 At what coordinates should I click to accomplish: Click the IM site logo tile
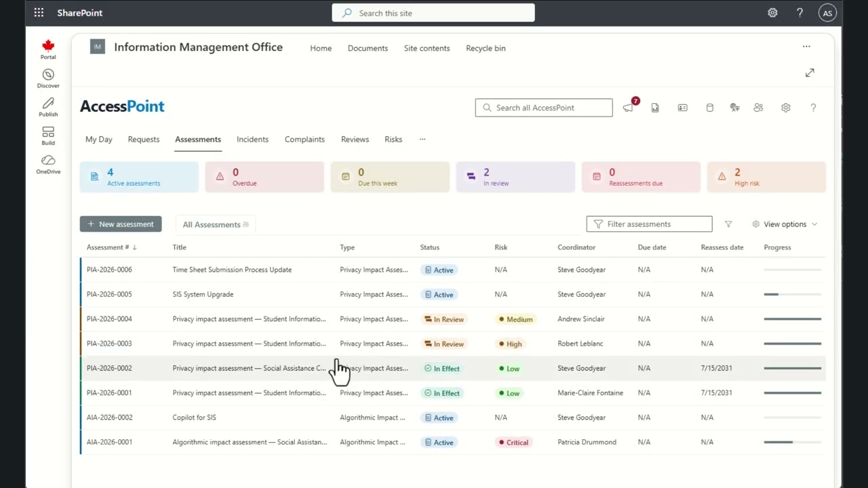pyautogui.click(x=98, y=47)
